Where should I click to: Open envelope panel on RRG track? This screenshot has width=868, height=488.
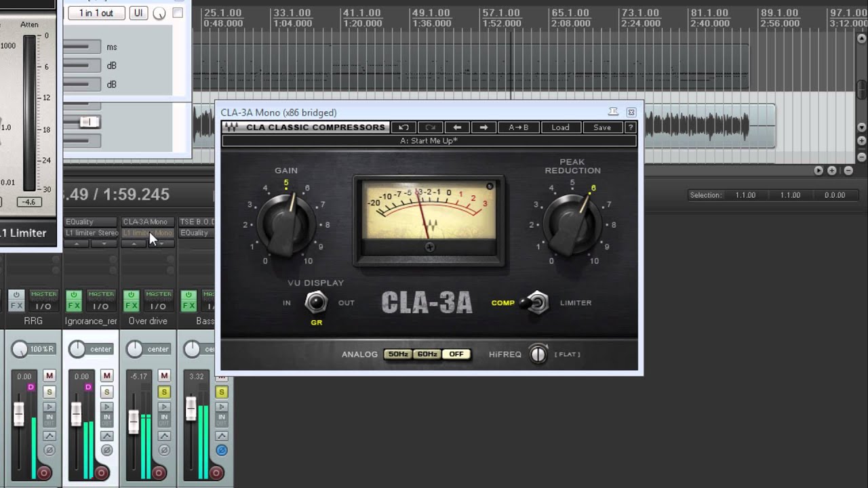pyautogui.click(x=50, y=436)
